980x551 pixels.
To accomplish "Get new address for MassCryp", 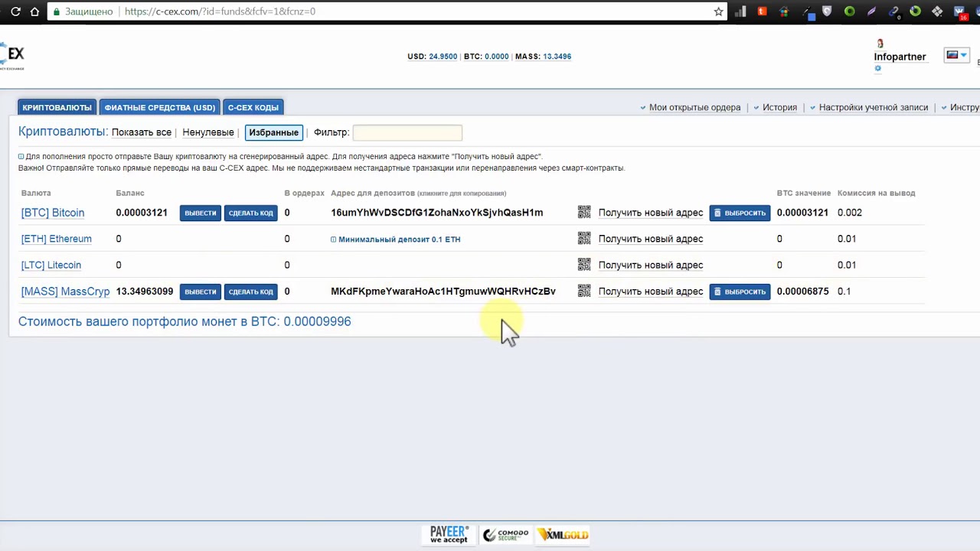I will tap(651, 291).
